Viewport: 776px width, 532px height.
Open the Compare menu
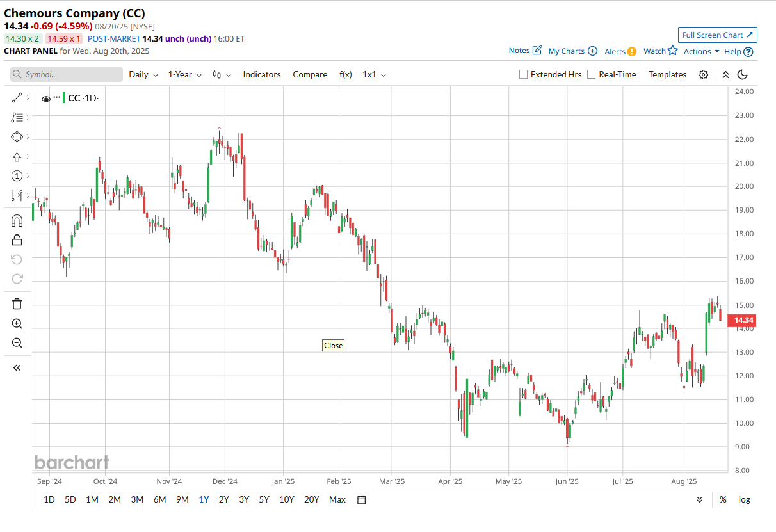[310, 75]
